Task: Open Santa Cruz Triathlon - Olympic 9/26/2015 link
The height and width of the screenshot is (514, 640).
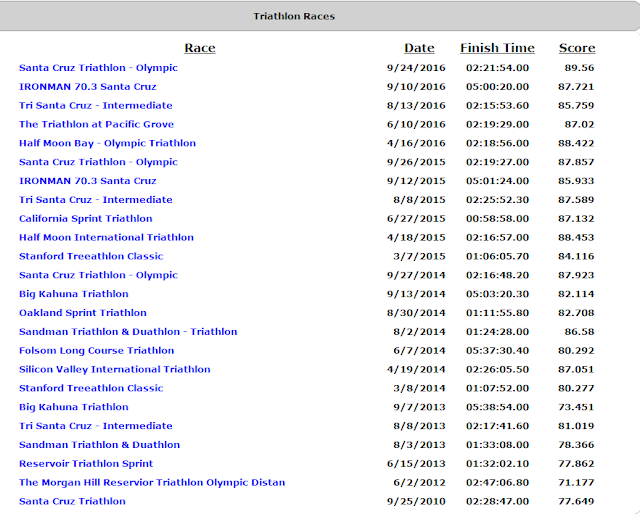Action: point(98,162)
